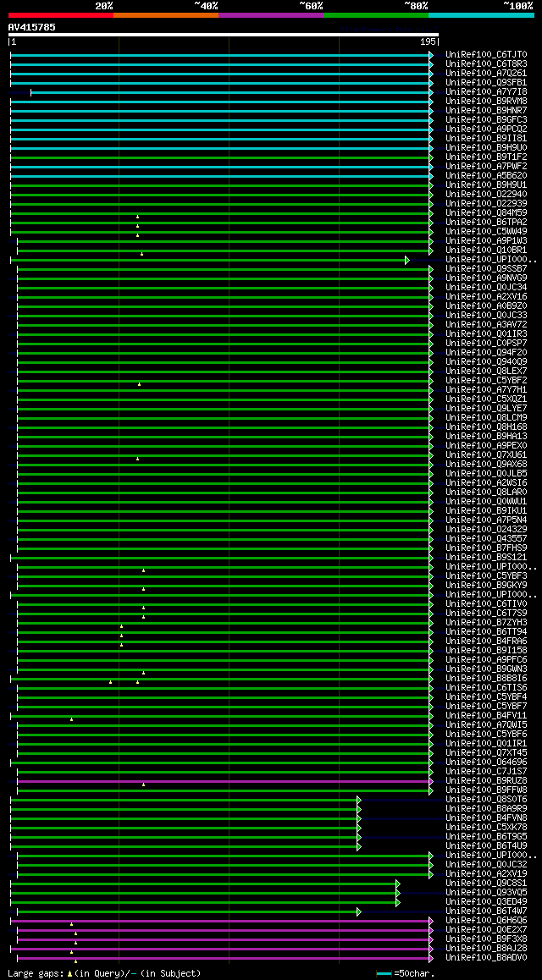Screen dimensions: 542x980
Task: Click the arrowhead on UniRef100_B9GFC3 row
Action: pos(431,120)
